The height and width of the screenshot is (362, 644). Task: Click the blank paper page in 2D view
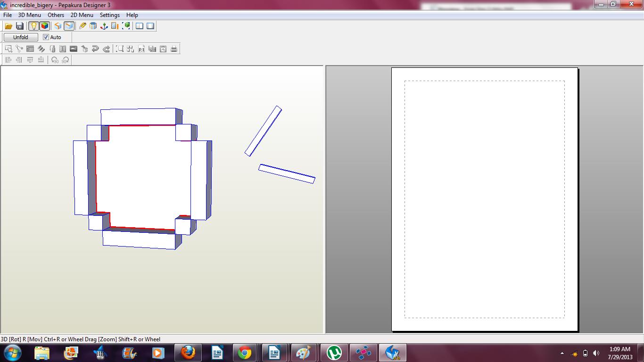pos(485,199)
